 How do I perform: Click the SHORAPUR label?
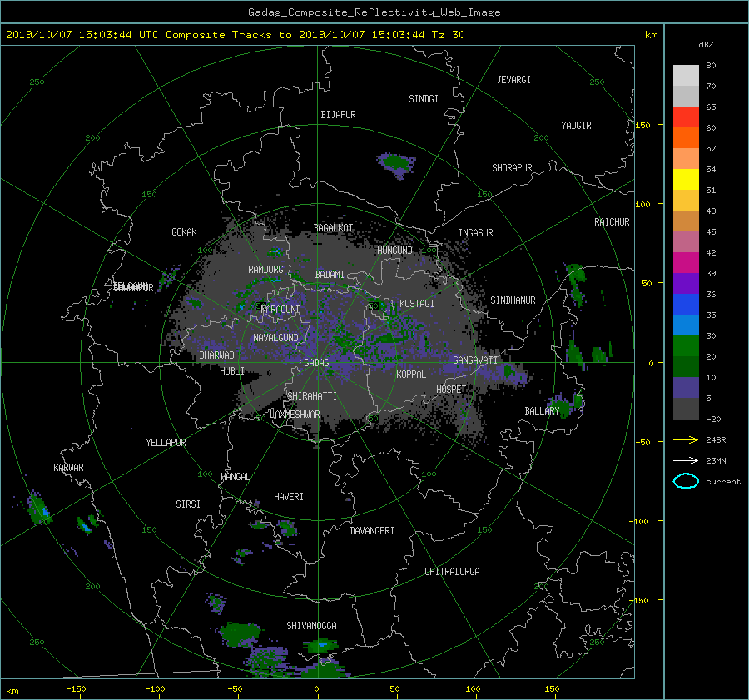(x=512, y=168)
